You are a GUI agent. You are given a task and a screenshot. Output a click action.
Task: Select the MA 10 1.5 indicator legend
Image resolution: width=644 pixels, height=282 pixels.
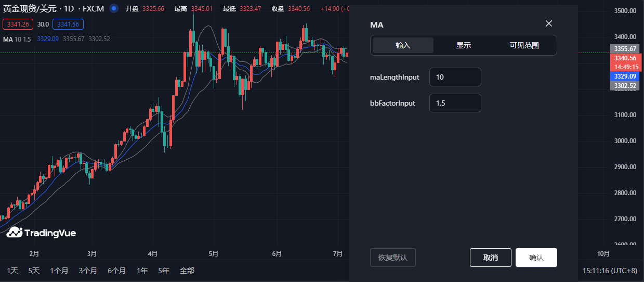tap(18, 39)
